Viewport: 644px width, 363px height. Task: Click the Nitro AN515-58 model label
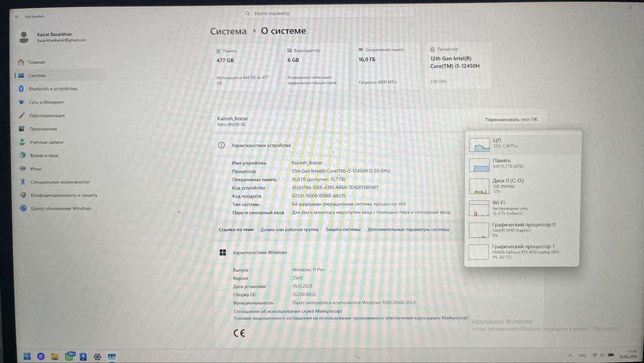pos(231,124)
